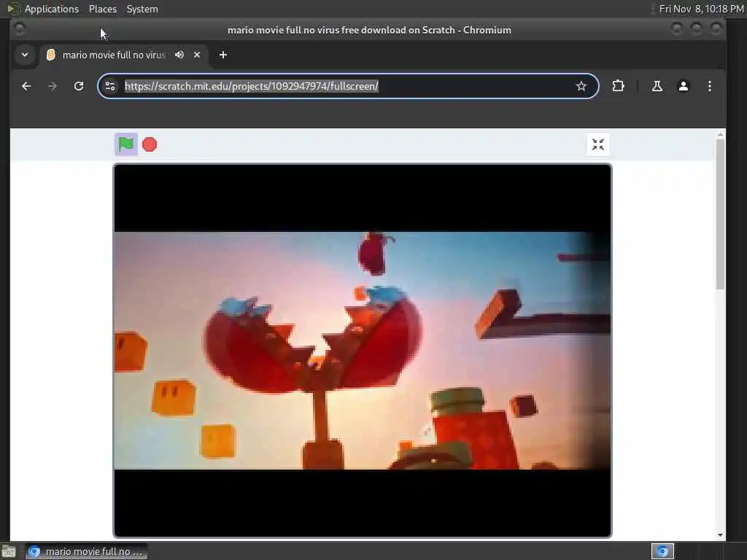Viewport: 747px width, 560px height.
Task: Bookmark this page with star icon
Action: (x=581, y=86)
